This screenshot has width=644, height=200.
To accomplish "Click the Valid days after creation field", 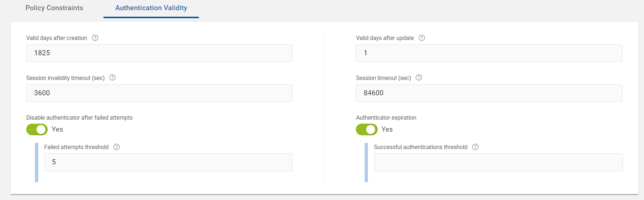I will click(x=159, y=53).
